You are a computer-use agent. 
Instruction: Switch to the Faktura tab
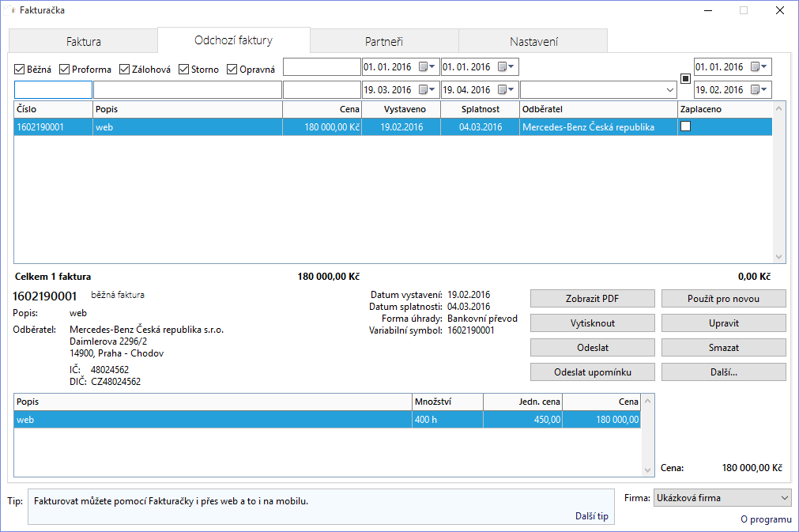tap(84, 41)
